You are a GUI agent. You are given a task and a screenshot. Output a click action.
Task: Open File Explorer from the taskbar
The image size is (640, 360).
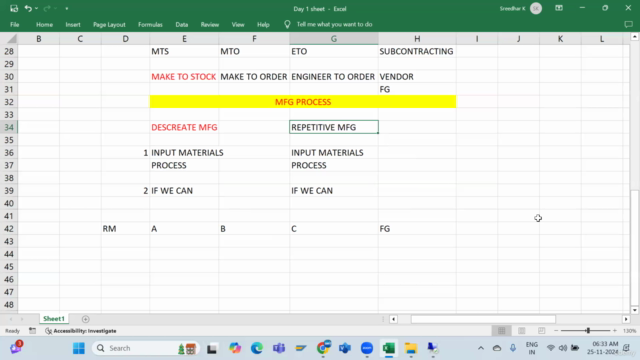tap(411, 348)
